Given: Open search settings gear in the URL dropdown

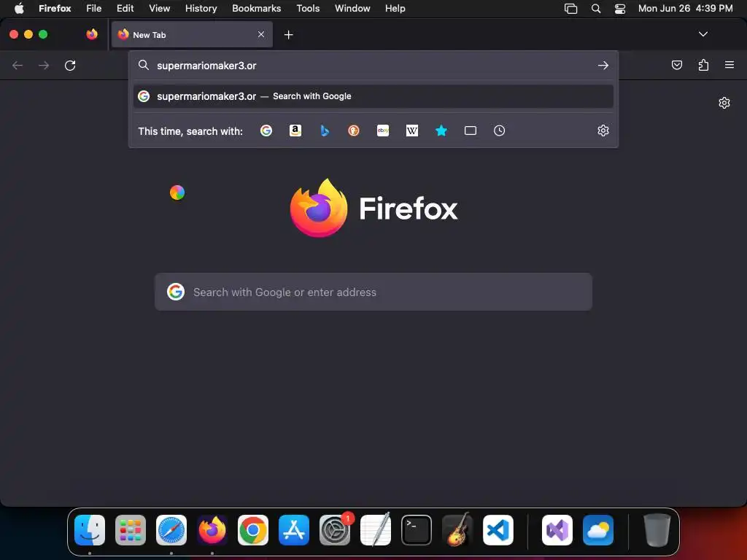Looking at the screenshot, I should click(603, 131).
